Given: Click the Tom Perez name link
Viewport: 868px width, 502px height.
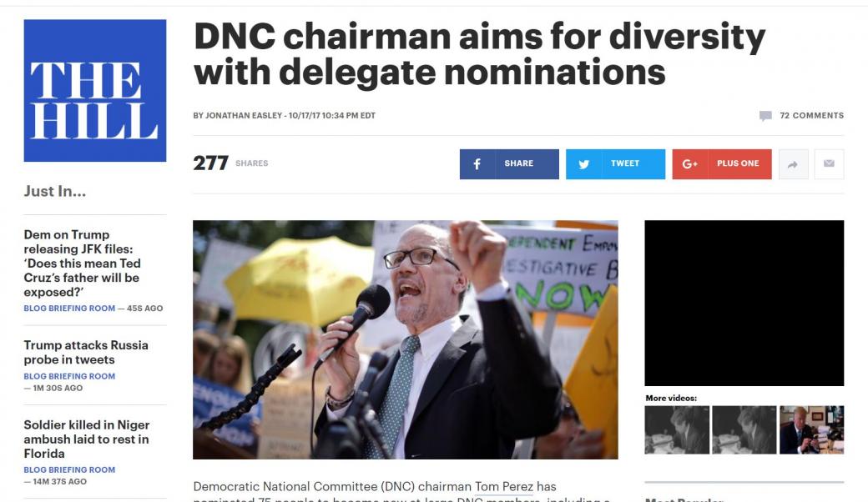Looking at the screenshot, I should coord(504,486).
